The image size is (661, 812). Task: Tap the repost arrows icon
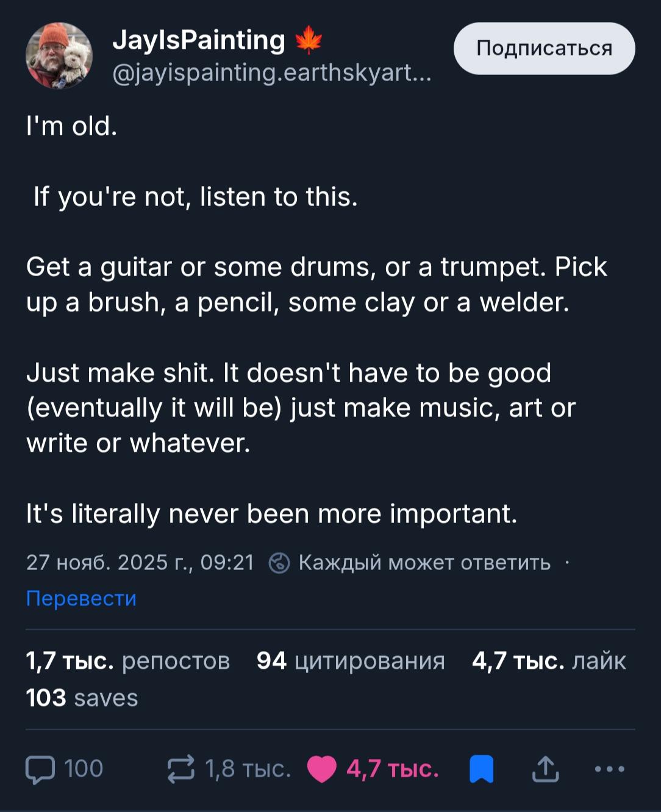[181, 769]
